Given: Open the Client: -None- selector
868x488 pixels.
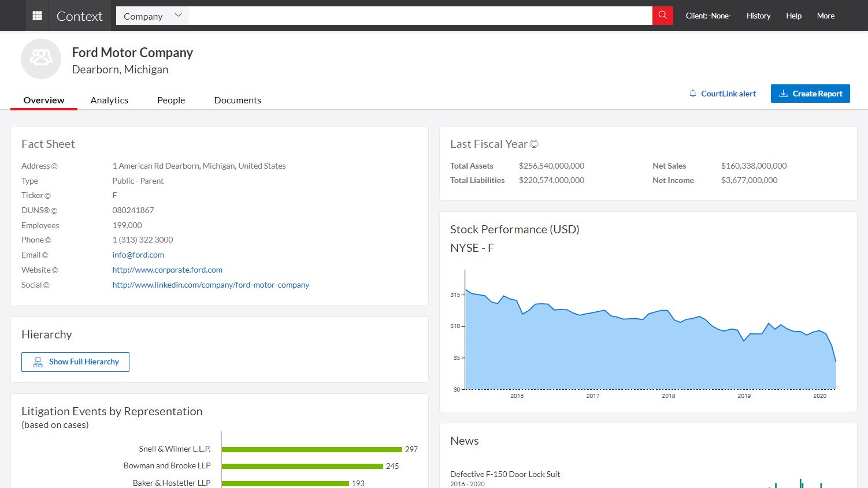Looking at the screenshot, I should (708, 16).
